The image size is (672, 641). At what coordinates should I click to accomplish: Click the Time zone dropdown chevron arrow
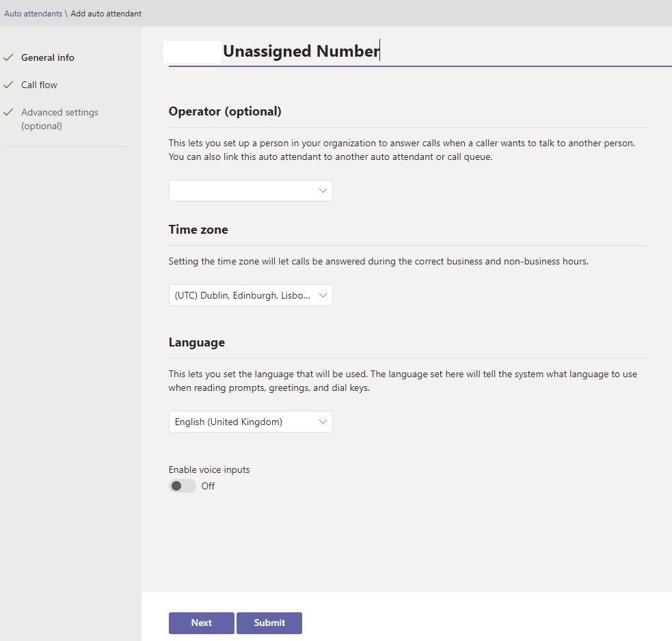[323, 295]
